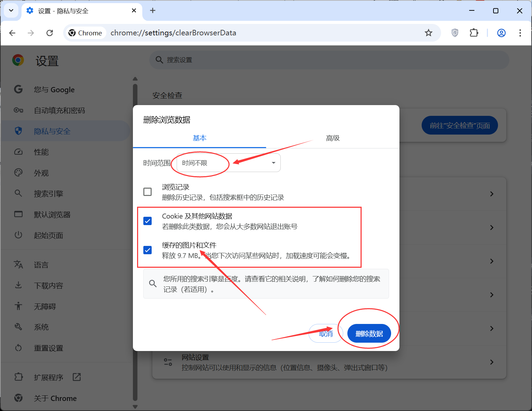
Task: Click the palette icon next to 外观
Action: 18,172
